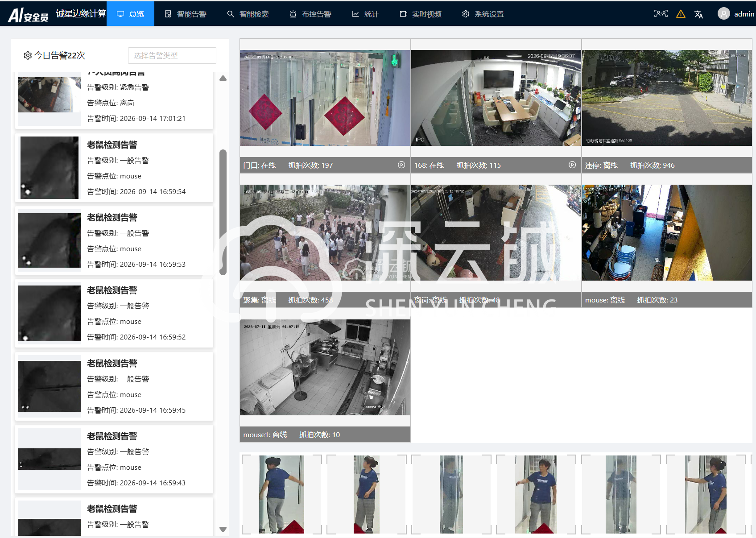The width and height of the screenshot is (756, 538).
Task: Go to 布控告警 page
Action: point(310,14)
